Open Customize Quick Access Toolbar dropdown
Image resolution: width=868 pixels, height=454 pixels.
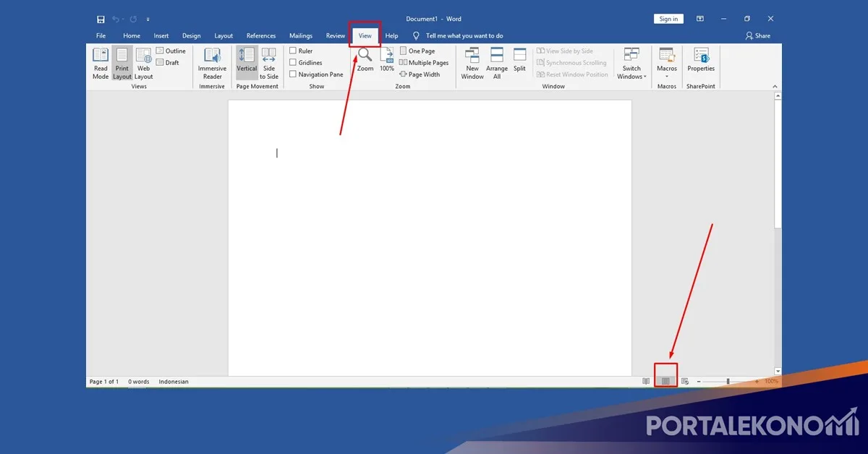(148, 20)
